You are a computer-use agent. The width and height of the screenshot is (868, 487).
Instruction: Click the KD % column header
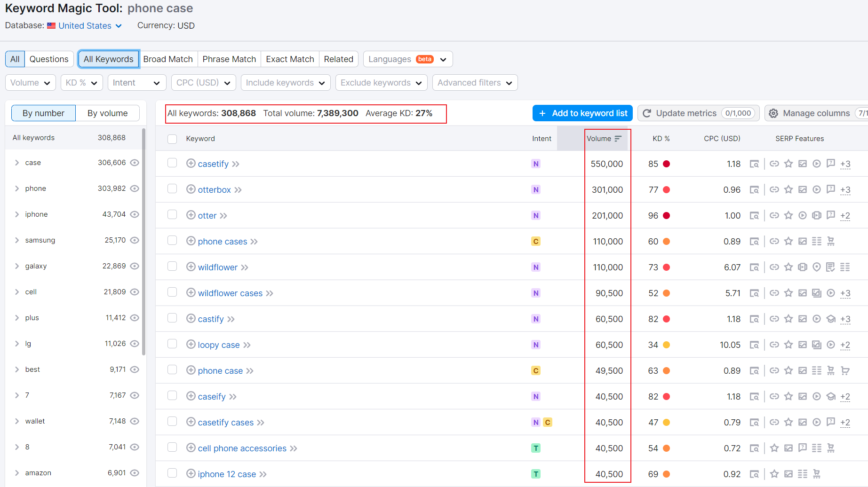pos(661,139)
